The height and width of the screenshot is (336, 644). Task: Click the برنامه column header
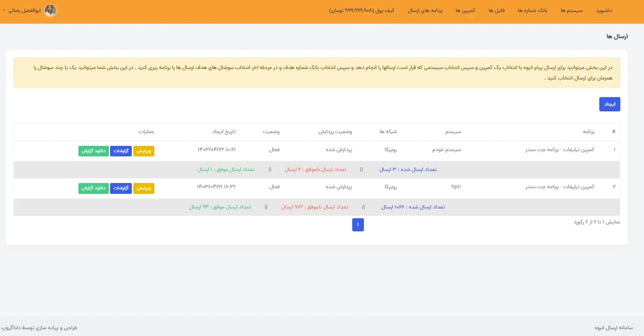pos(588,132)
